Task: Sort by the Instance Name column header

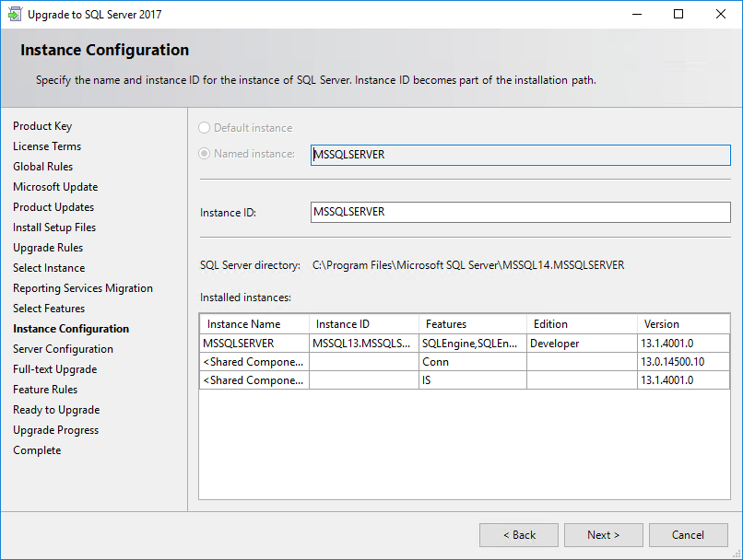Action: [254, 324]
